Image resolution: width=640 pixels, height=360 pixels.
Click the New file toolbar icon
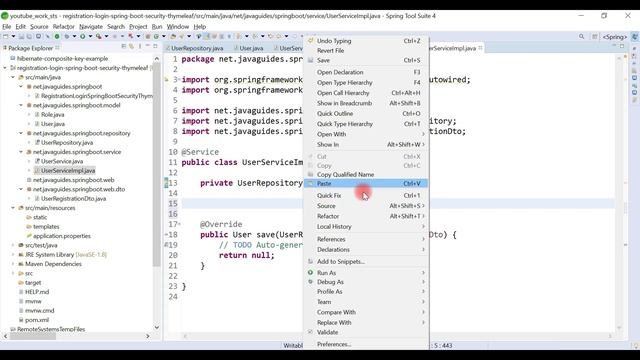(6, 36)
